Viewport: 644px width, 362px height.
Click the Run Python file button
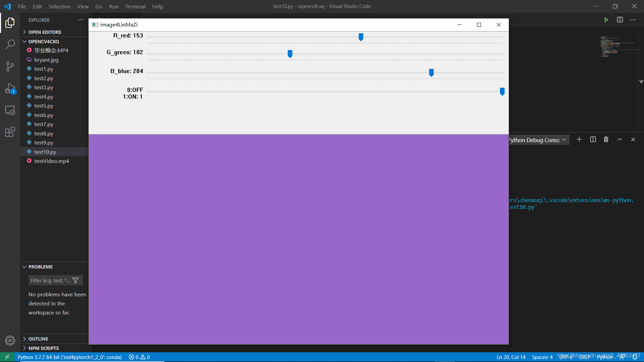tap(606, 19)
